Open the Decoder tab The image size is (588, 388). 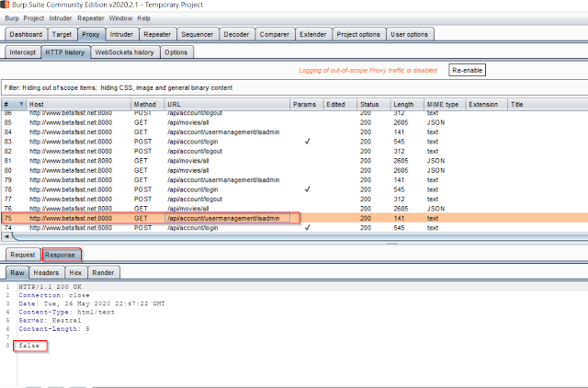tap(236, 34)
